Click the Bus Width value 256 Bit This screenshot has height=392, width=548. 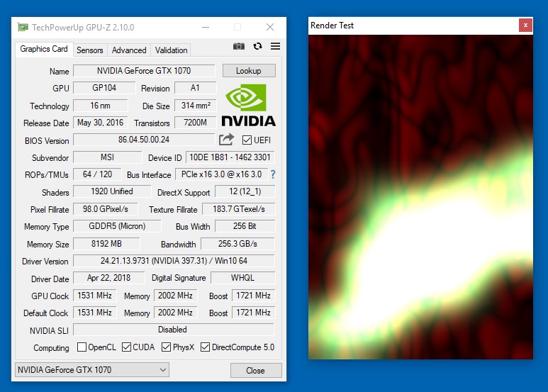[x=245, y=226]
